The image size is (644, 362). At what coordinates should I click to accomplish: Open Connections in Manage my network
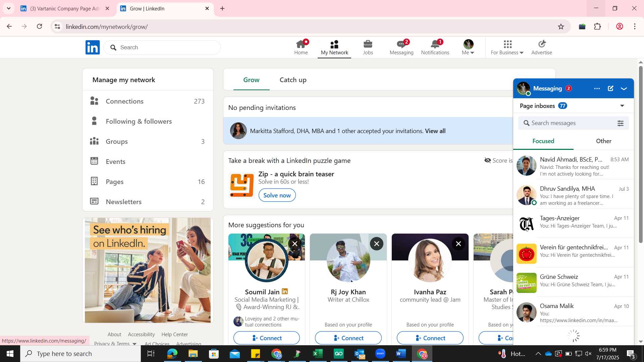[x=148, y=101]
